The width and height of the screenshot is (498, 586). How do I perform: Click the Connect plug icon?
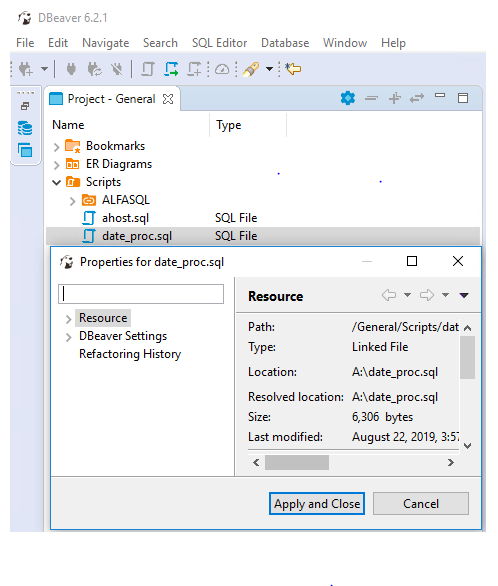tap(71, 69)
